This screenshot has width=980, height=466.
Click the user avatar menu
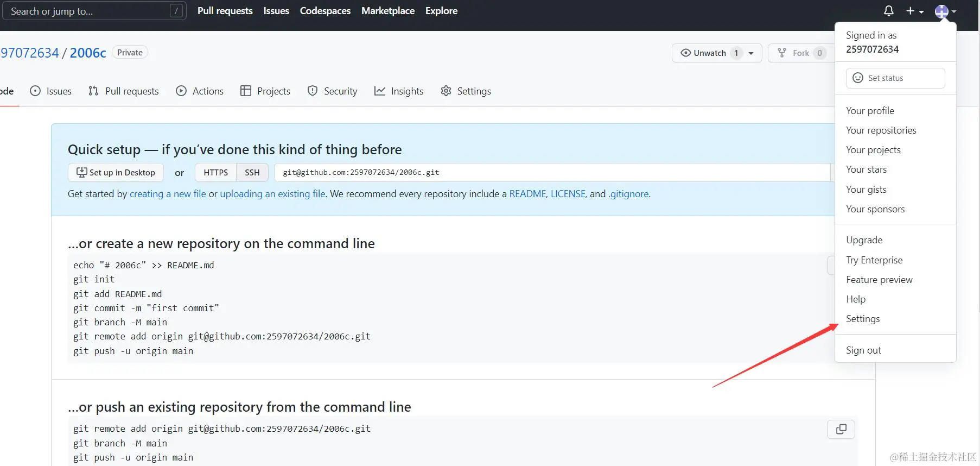click(946, 11)
